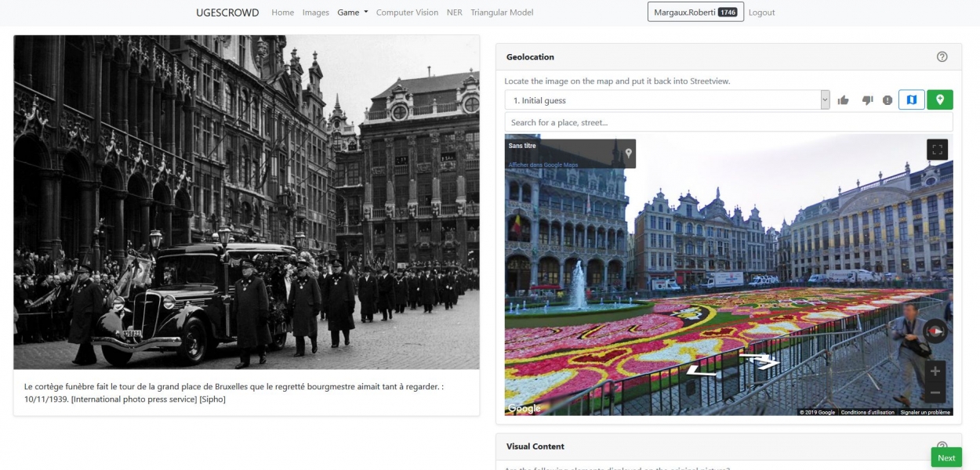
Task: Open Geolocation help question mark icon
Action: tap(942, 56)
